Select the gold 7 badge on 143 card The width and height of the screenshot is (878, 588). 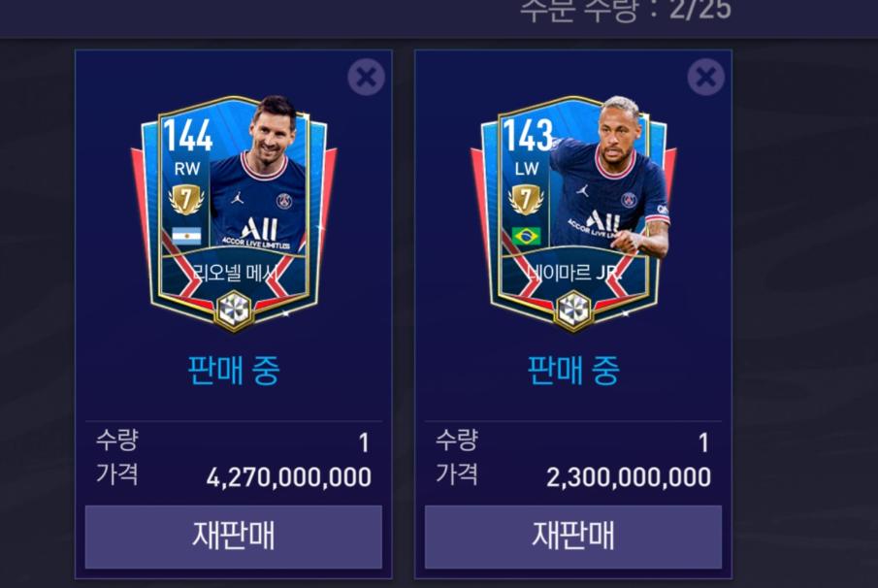click(526, 199)
